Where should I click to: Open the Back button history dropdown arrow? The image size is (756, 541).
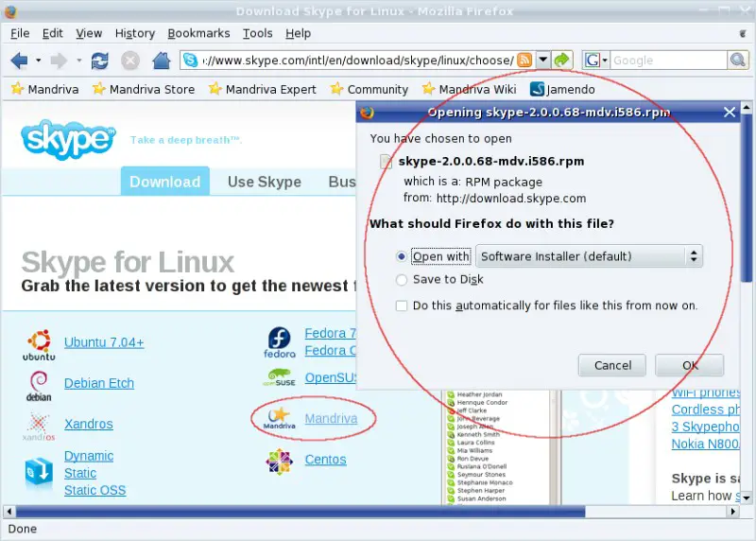tap(38, 61)
